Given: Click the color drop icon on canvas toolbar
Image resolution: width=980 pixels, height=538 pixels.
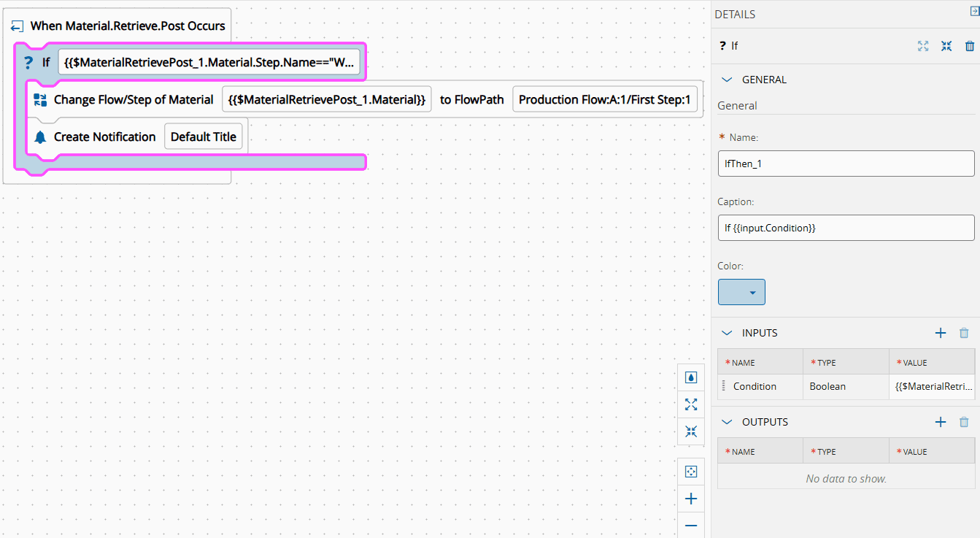Looking at the screenshot, I should (x=691, y=377).
